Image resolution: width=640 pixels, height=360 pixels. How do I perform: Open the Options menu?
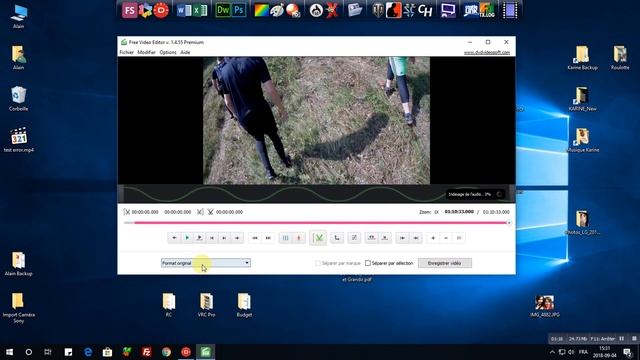[x=168, y=52]
